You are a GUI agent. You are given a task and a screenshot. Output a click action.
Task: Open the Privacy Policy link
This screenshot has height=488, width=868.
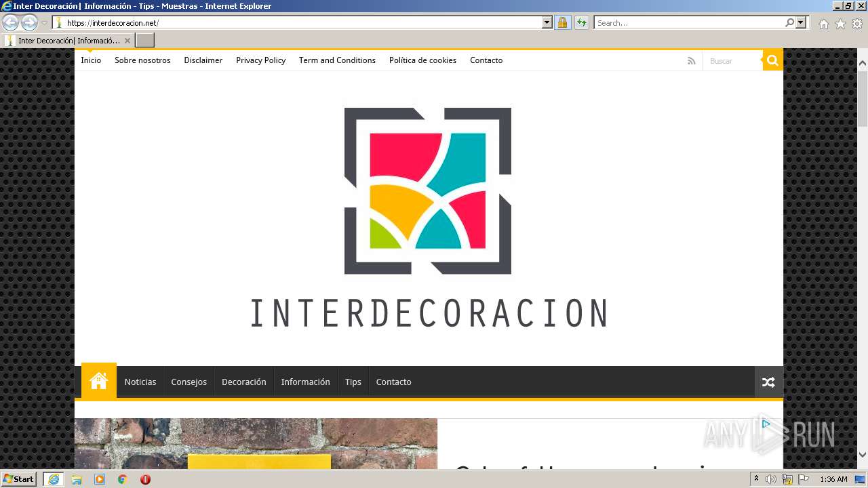click(x=260, y=60)
